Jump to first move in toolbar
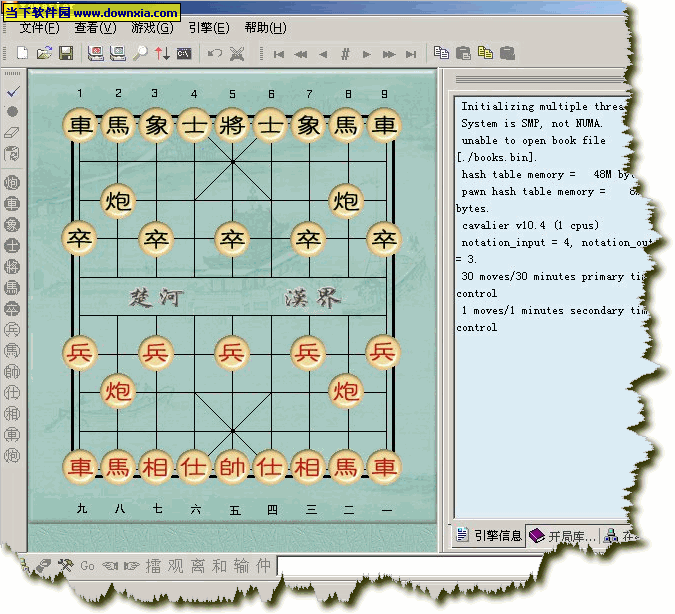Image resolution: width=675 pixels, height=614 pixels. (279, 54)
